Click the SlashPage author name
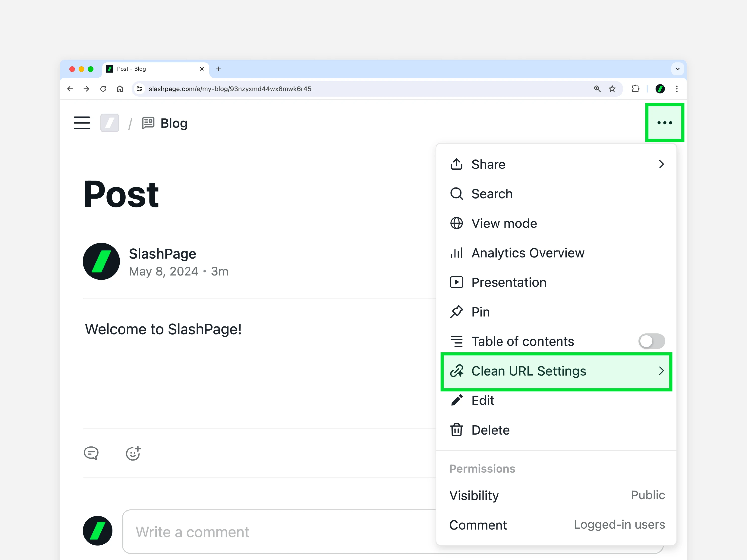This screenshot has height=560, width=747. (162, 254)
